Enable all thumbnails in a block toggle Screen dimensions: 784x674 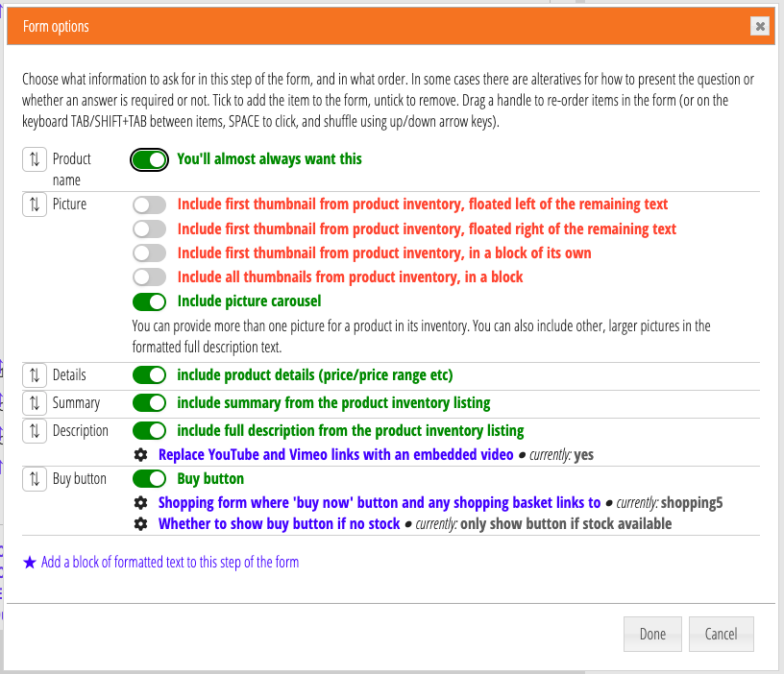(150, 277)
